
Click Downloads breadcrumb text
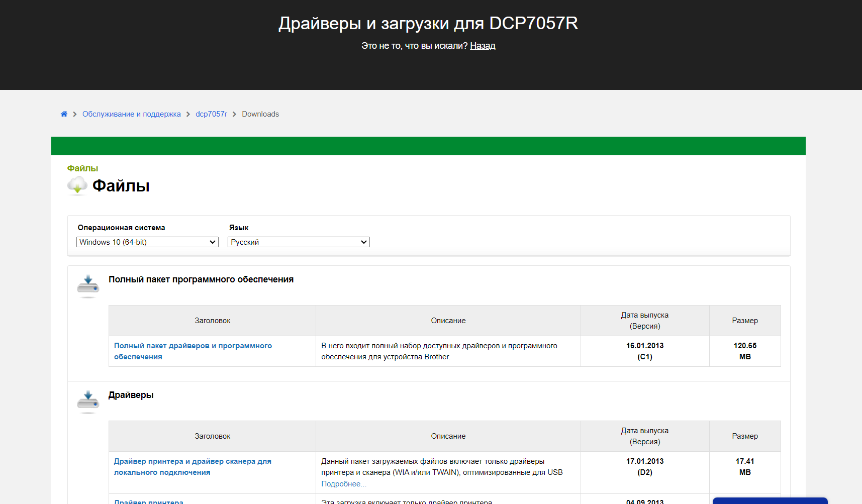point(260,114)
